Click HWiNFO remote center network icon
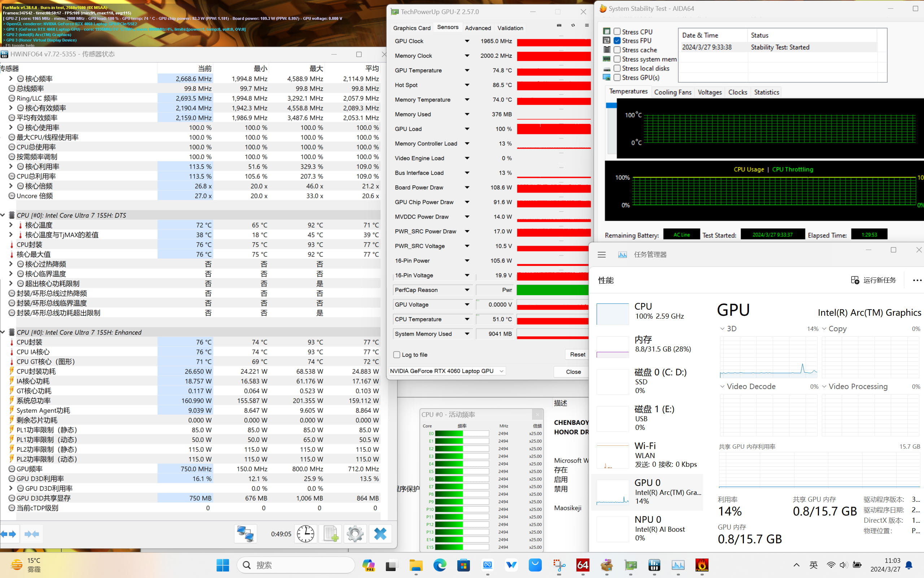 click(x=245, y=534)
